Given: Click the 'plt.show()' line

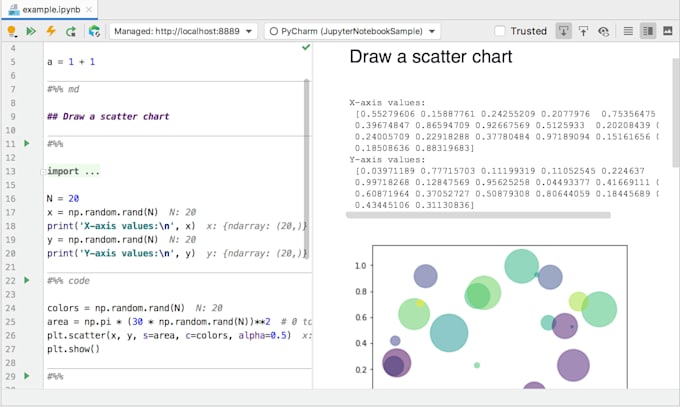Looking at the screenshot, I should (x=73, y=349).
